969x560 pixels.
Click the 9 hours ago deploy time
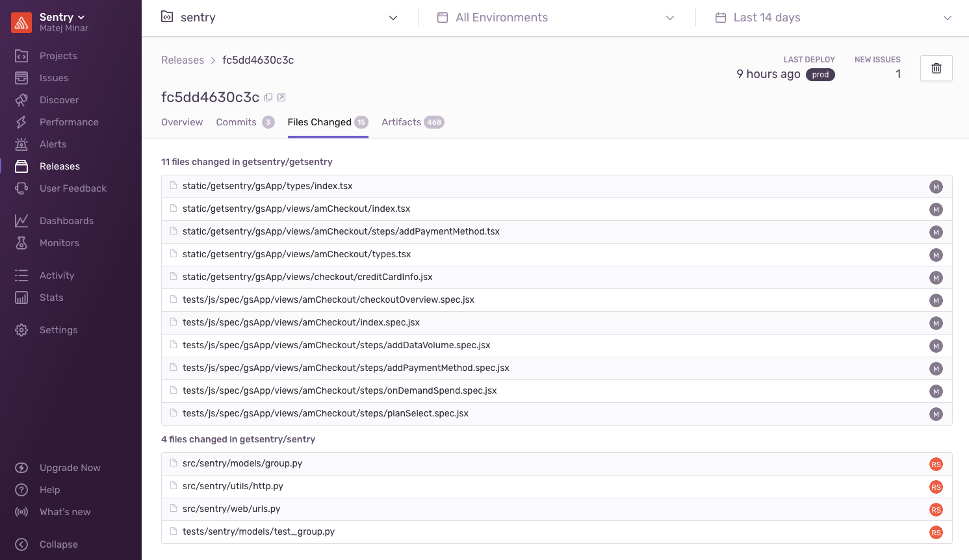click(x=768, y=74)
